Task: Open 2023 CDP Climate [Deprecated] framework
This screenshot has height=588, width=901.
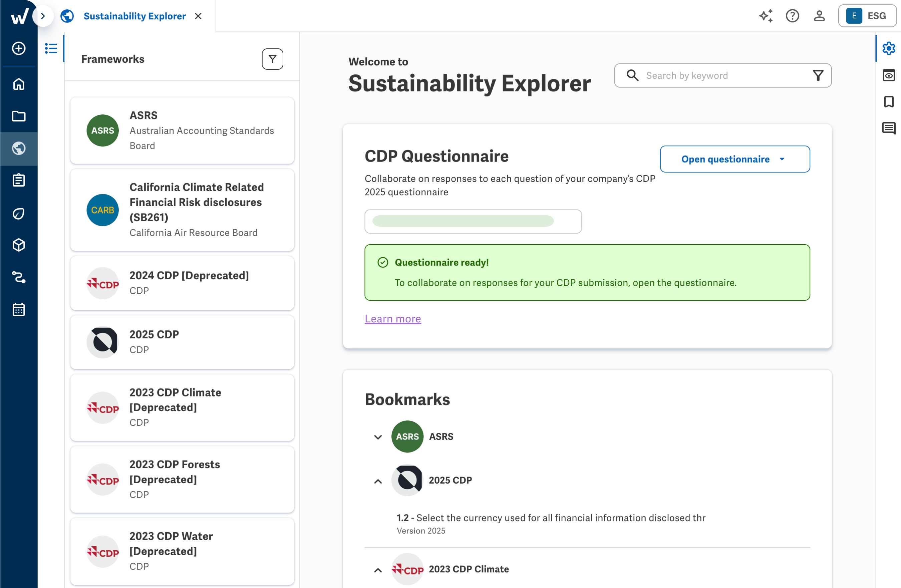Action: coord(182,407)
